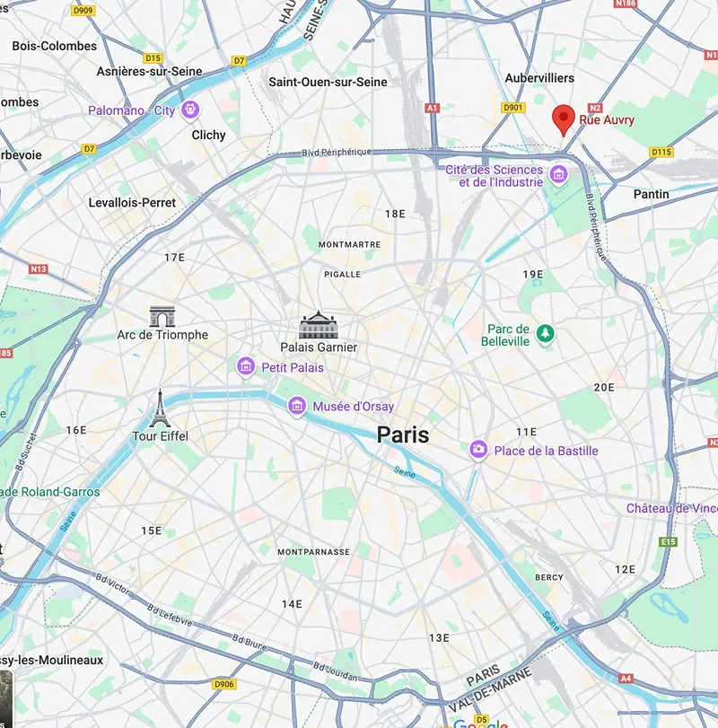Open the Musée d'Orsay museum marker

tap(296, 407)
